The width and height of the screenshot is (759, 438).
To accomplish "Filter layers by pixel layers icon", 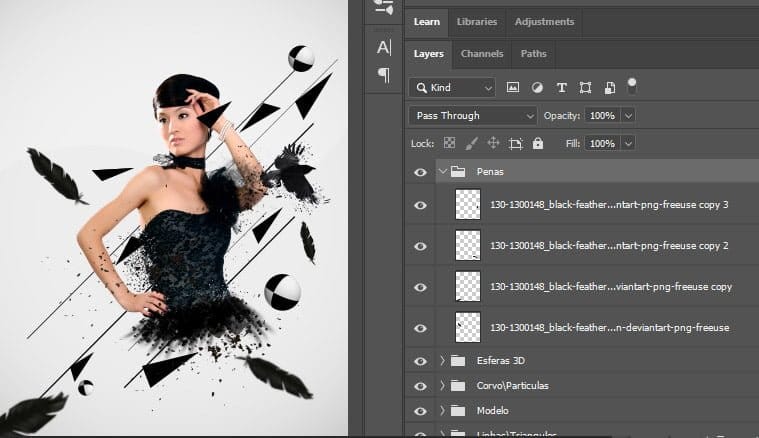I will [x=513, y=88].
